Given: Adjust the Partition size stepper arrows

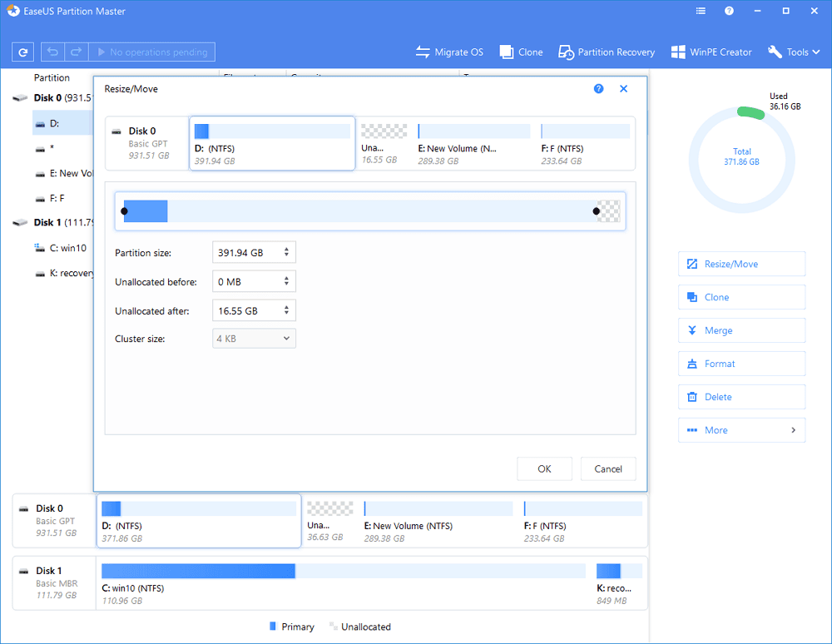Looking at the screenshot, I should 287,252.
